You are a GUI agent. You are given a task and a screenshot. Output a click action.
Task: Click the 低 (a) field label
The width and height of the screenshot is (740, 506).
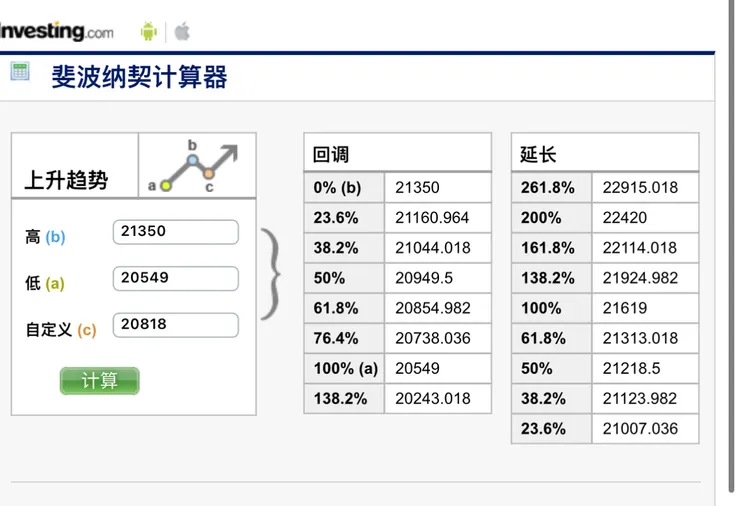[45, 283]
